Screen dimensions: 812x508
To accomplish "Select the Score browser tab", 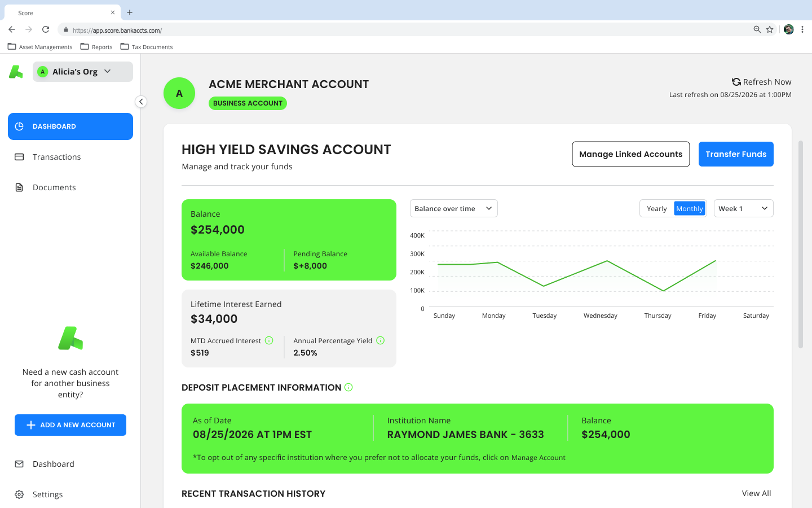I will (x=62, y=12).
